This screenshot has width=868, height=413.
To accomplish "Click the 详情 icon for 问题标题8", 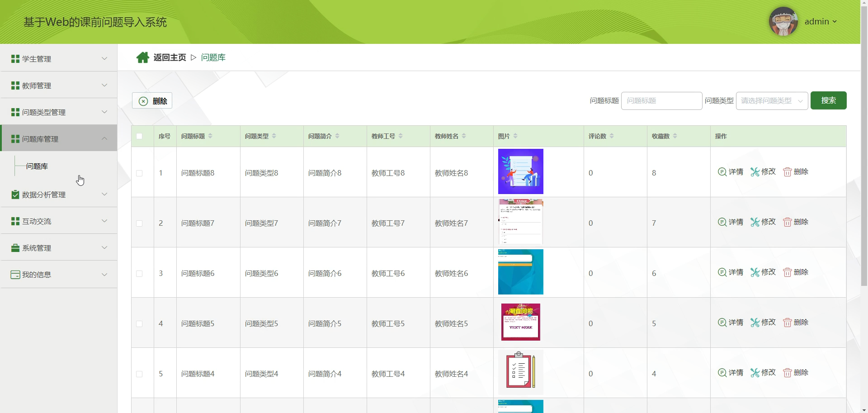I will point(722,172).
